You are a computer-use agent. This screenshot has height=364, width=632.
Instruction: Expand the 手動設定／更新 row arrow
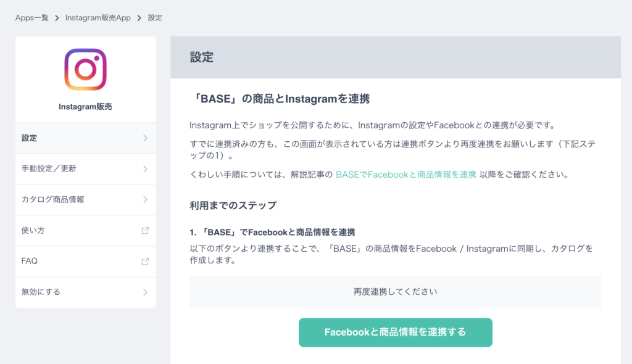[x=145, y=169]
